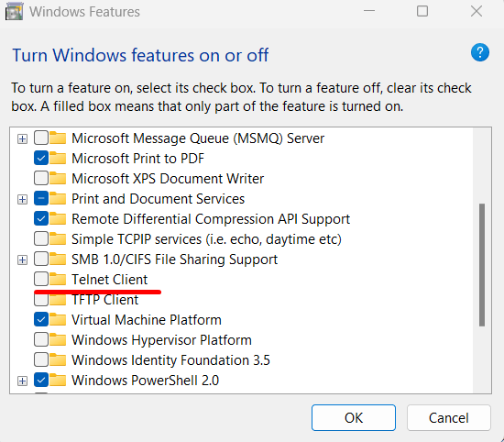This screenshot has height=442, width=504.
Task: Expand Windows PowerShell 2.0 node
Action: tap(22, 381)
